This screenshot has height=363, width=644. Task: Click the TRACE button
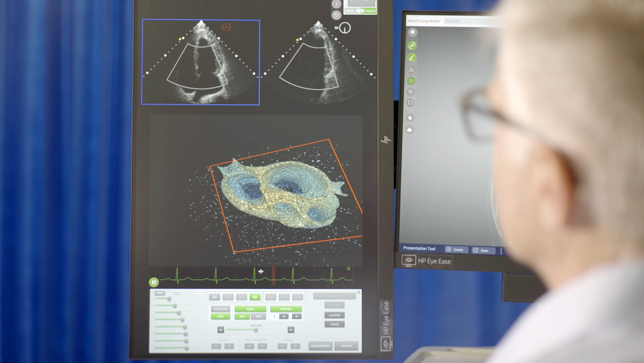tap(334, 324)
